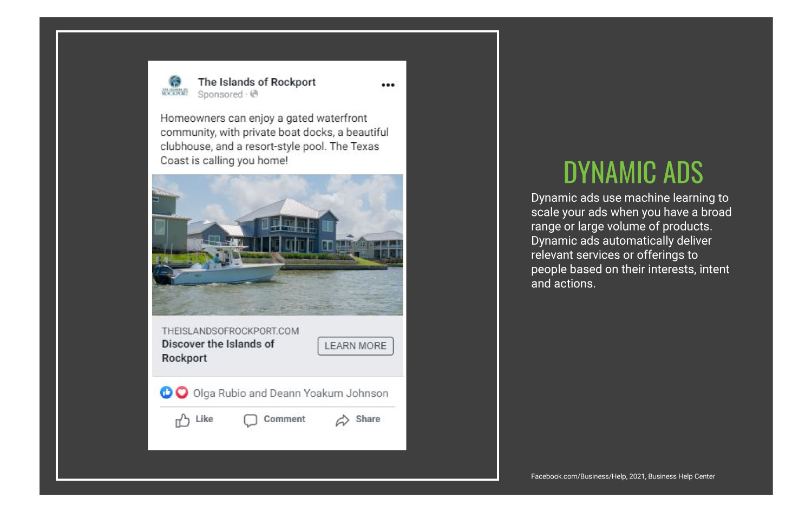Click The Islands of Rockport logo avatar
Image resolution: width=812 pixels, height=512 pixels.
pyautogui.click(x=175, y=86)
